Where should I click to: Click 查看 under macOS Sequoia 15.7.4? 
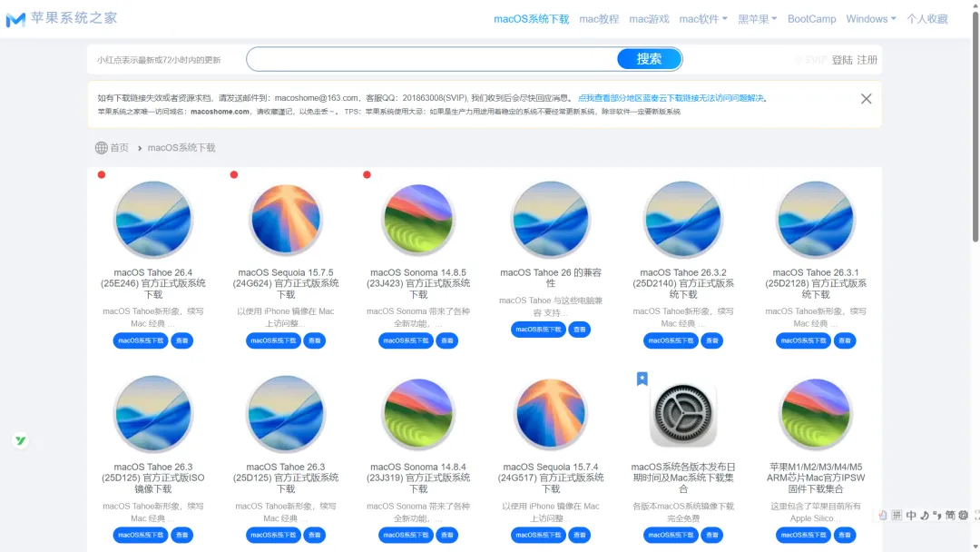579,535
